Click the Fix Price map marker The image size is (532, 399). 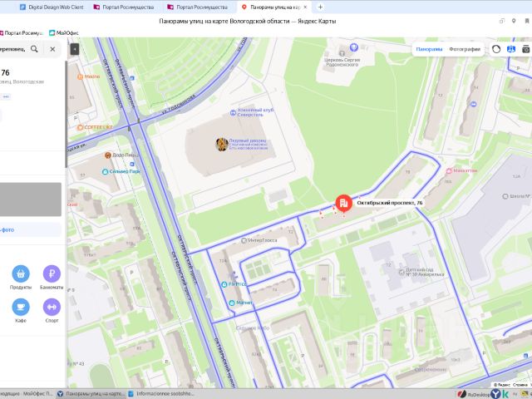(x=224, y=284)
